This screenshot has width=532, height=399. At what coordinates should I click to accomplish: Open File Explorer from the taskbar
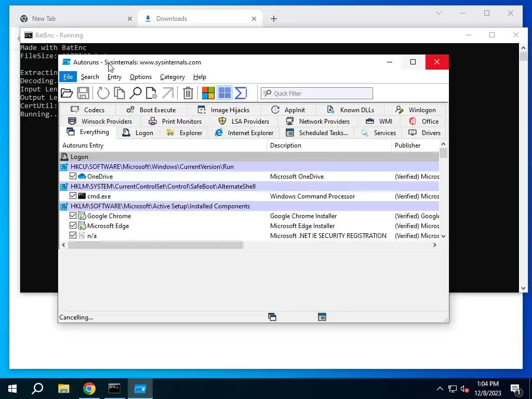pyautogui.click(x=63, y=389)
